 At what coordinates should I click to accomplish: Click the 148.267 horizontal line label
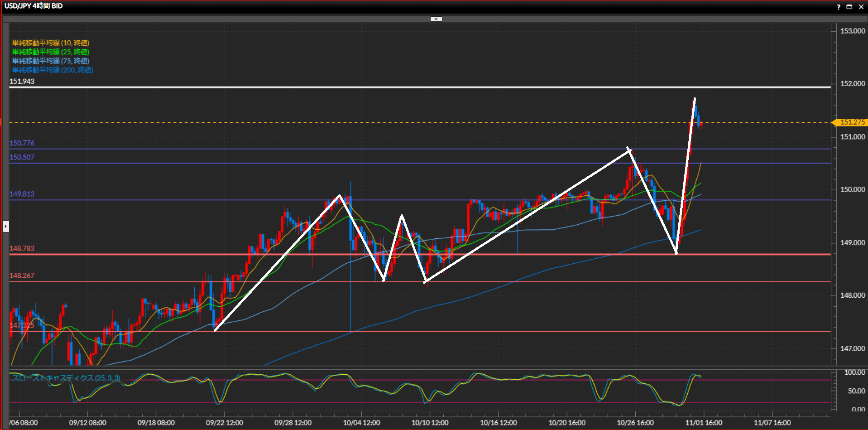pyautogui.click(x=22, y=275)
